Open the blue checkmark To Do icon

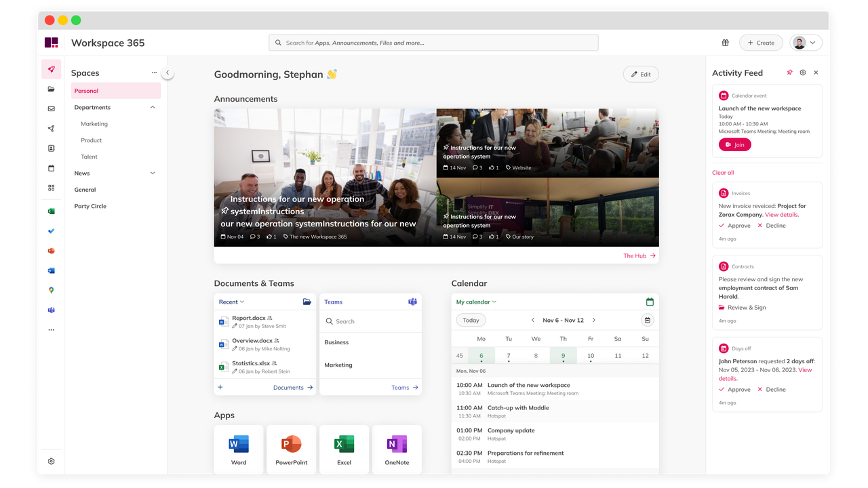point(51,231)
